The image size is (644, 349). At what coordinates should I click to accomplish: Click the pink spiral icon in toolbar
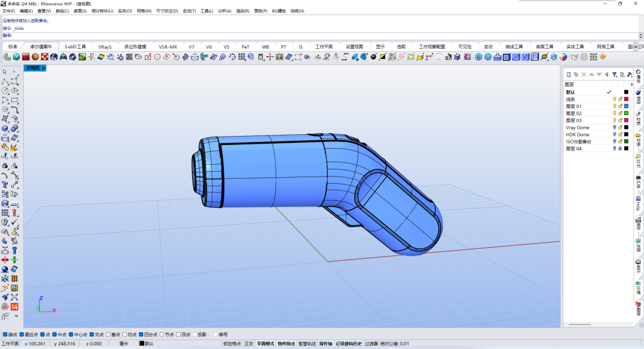(x=401, y=57)
